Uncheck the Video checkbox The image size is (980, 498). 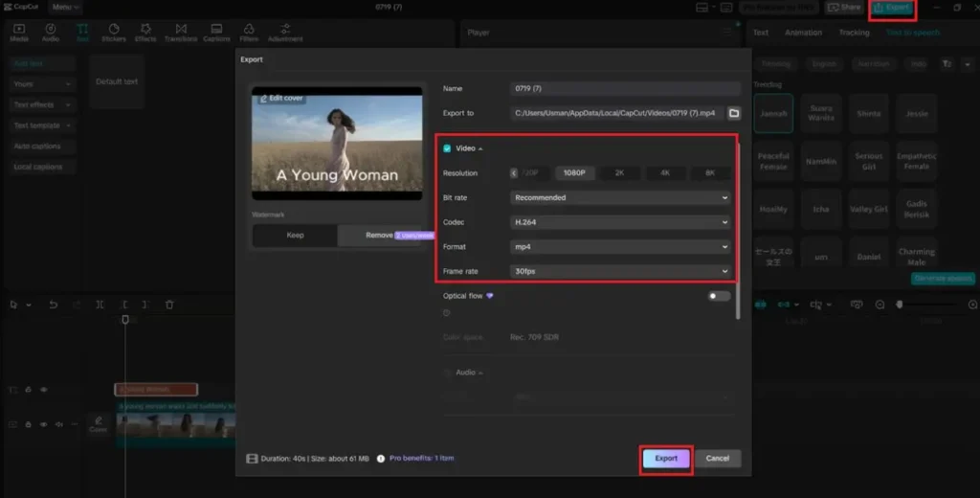447,148
